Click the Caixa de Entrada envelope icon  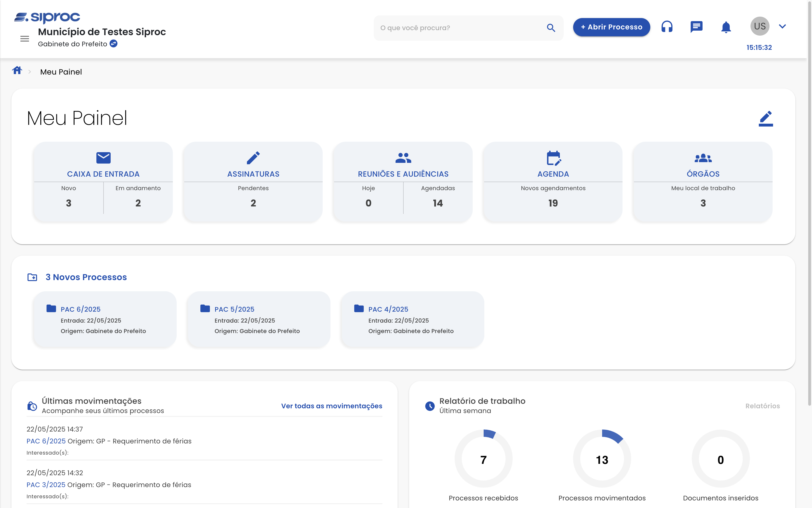pyautogui.click(x=104, y=158)
